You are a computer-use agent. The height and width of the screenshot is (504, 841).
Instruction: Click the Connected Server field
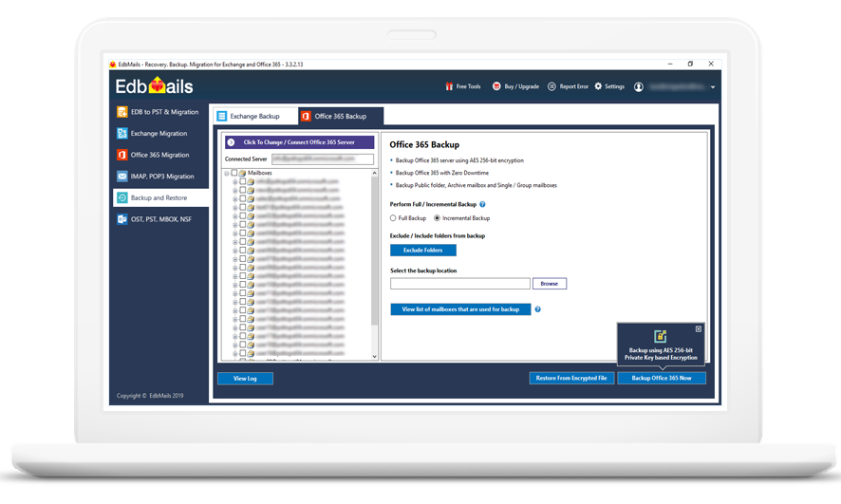(x=323, y=159)
